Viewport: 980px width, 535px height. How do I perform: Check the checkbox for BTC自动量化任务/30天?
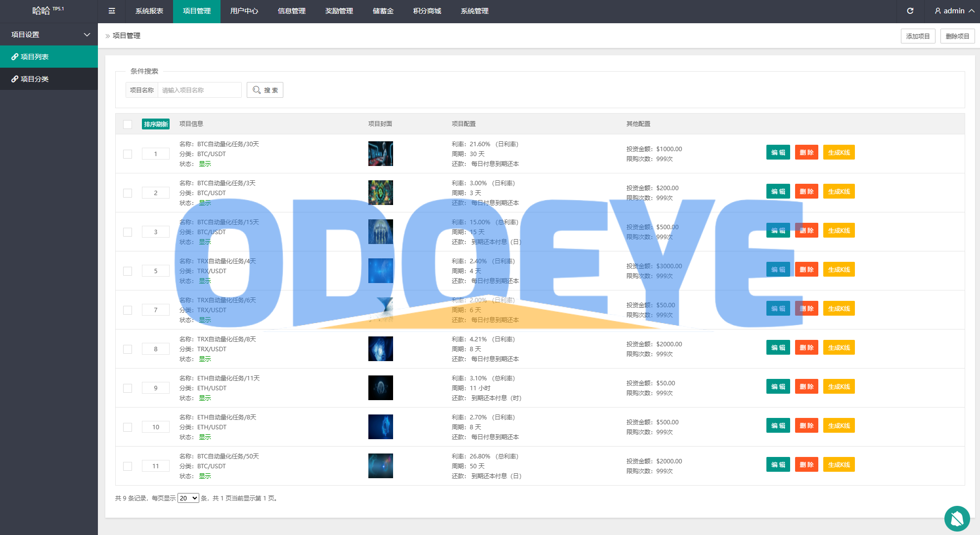click(128, 154)
